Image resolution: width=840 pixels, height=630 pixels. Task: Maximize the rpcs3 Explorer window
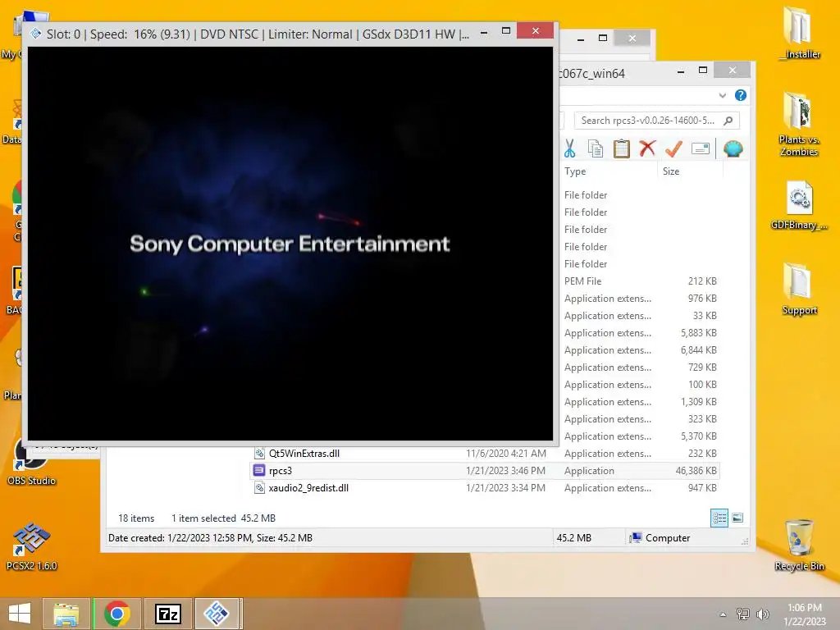(703, 71)
